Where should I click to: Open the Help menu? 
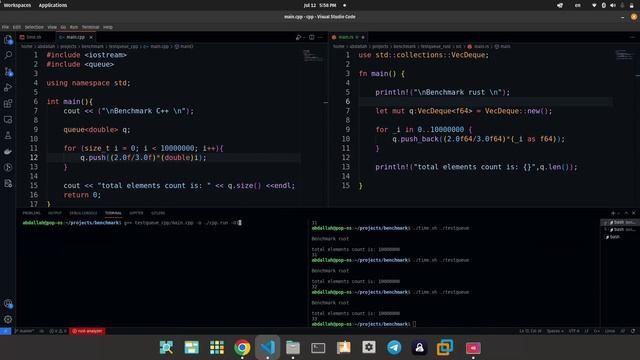click(x=108, y=27)
